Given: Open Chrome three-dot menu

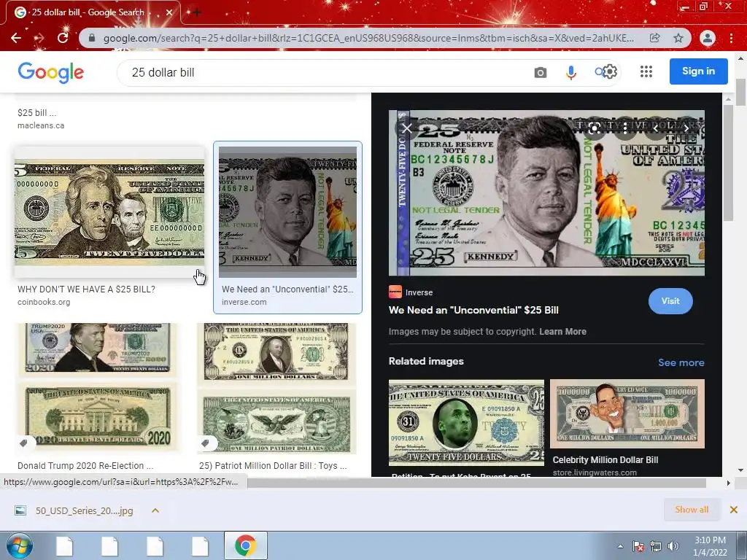Looking at the screenshot, I should click(731, 38).
